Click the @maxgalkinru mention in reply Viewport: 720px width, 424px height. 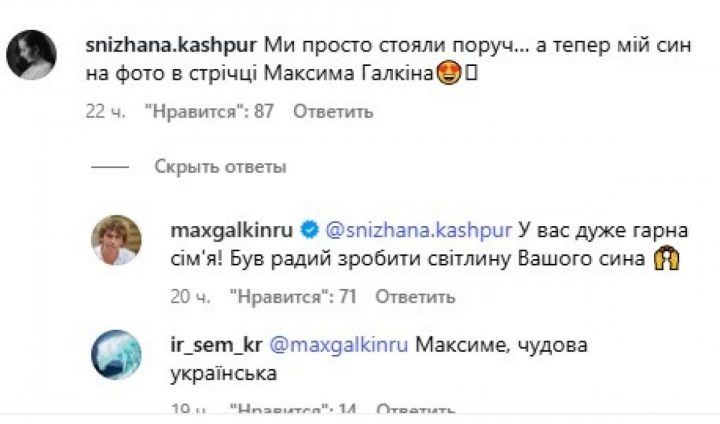(x=339, y=344)
